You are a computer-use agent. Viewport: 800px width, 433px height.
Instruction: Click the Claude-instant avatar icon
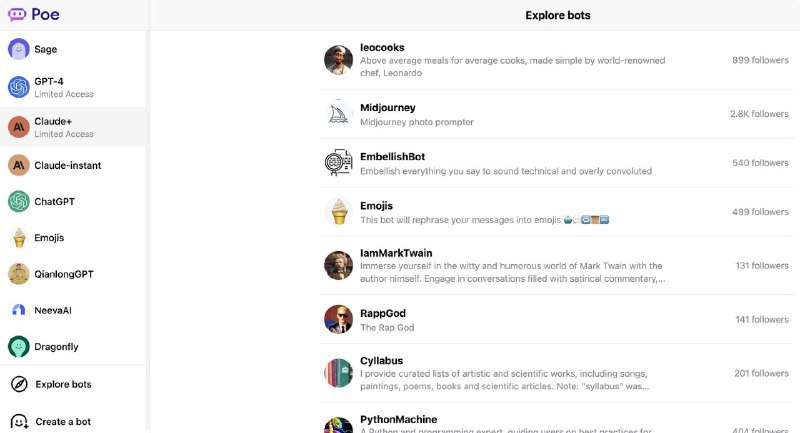(x=19, y=165)
